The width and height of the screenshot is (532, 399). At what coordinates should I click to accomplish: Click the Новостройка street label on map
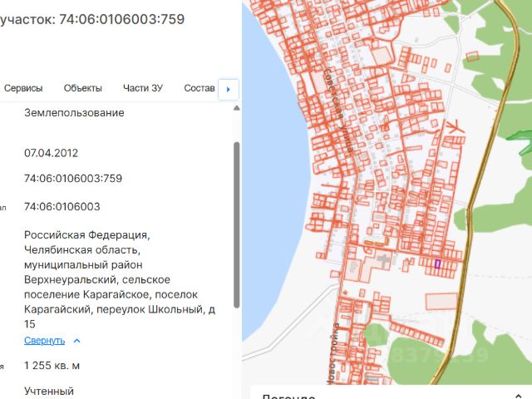pos(333,353)
